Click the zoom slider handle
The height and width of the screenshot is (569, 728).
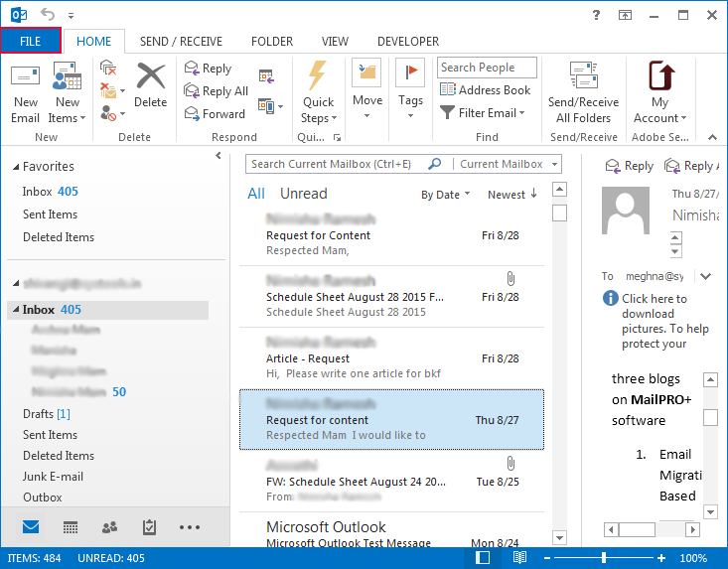click(603, 557)
